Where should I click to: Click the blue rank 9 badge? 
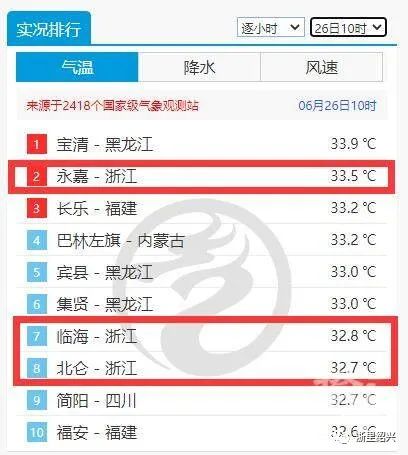[x=37, y=400]
